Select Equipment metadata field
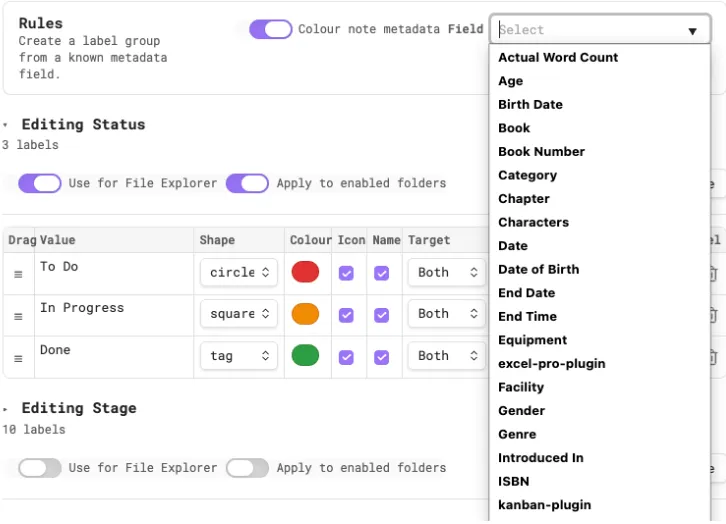The height and width of the screenshot is (524, 726). tap(600, 340)
